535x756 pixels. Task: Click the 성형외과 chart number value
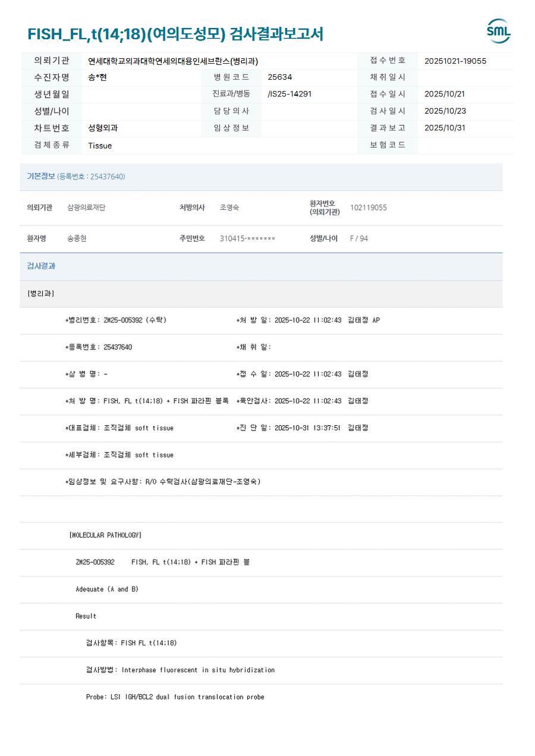click(x=103, y=128)
